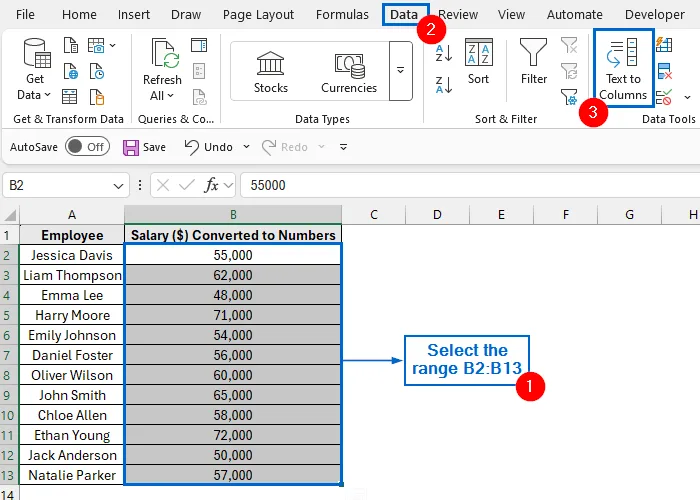Select the cell containing 58,000

click(x=233, y=415)
